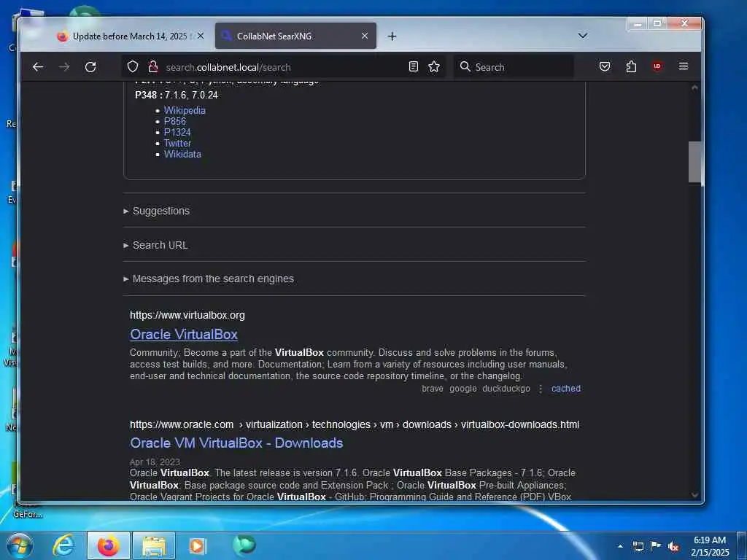Open a new browser tab

click(392, 36)
